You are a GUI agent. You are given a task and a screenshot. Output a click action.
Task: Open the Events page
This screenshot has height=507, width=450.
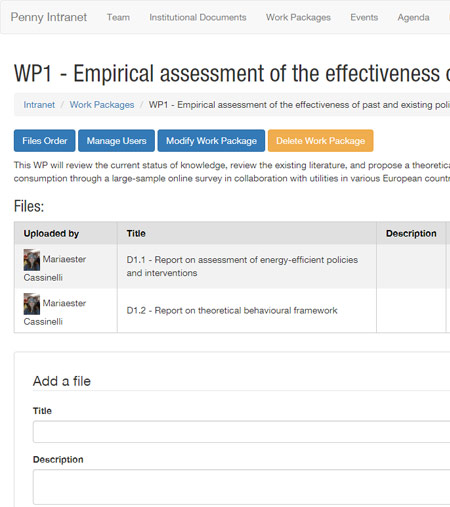(x=364, y=17)
